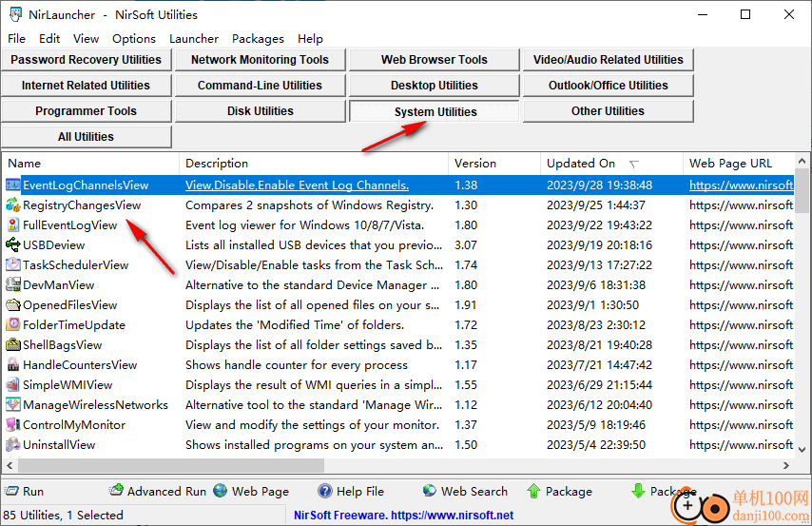Click the Run toolbar icon
The width and height of the screenshot is (812, 526).
click(x=11, y=491)
